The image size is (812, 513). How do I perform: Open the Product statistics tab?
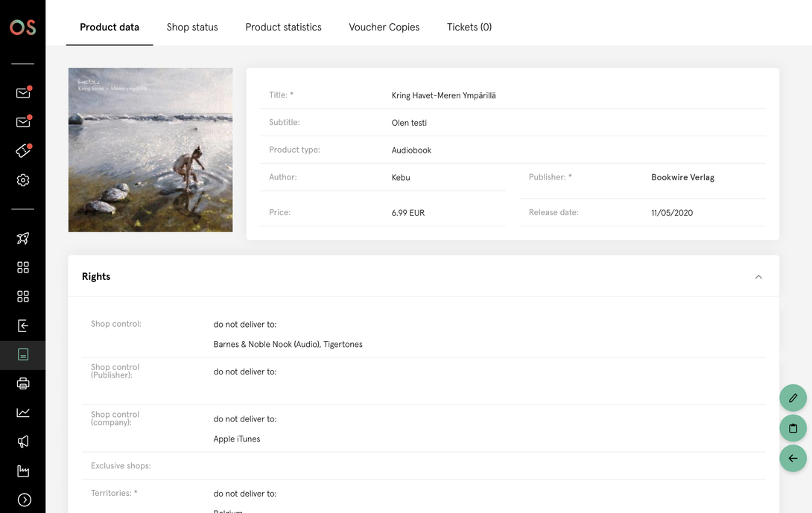click(283, 27)
